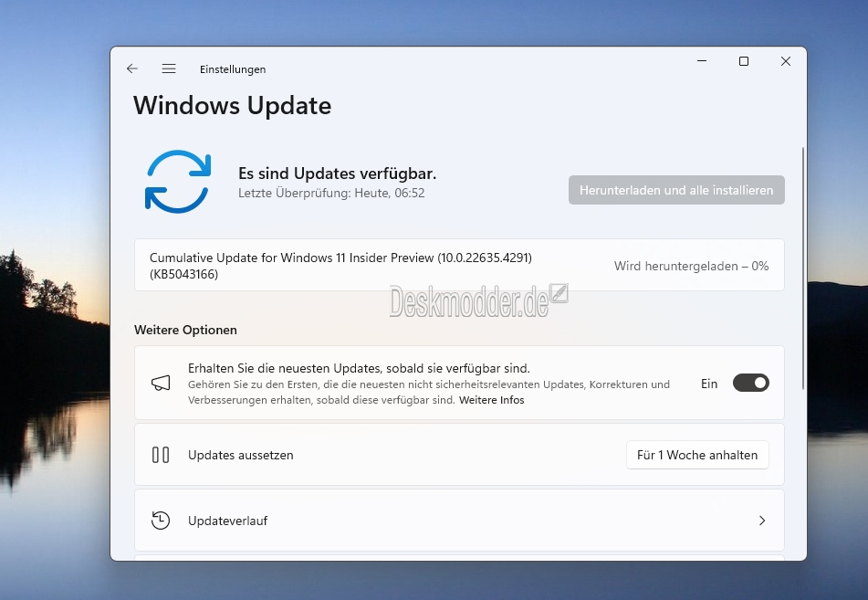
Task: Expand Updateverlauf with the chevron arrow
Action: coord(762,521)
